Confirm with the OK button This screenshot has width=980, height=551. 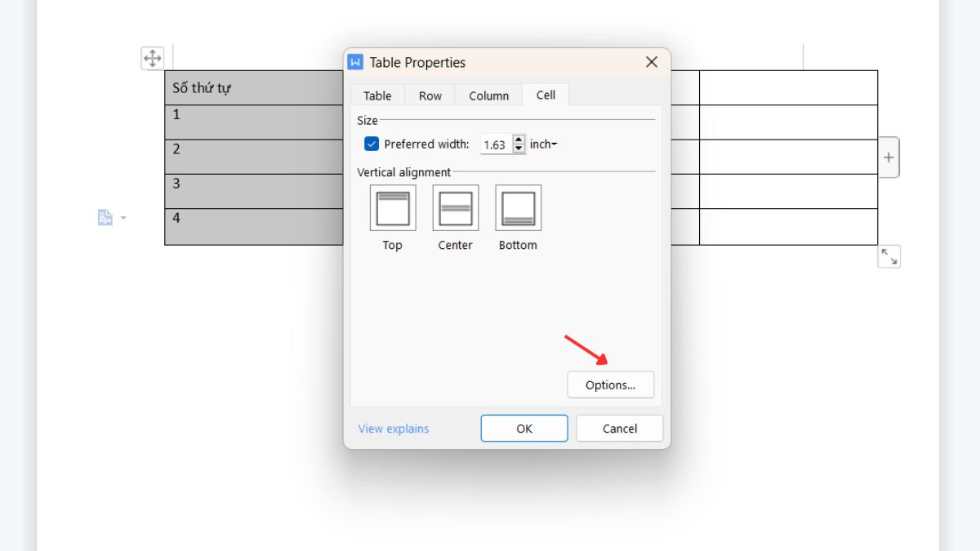tap(523, 429)
